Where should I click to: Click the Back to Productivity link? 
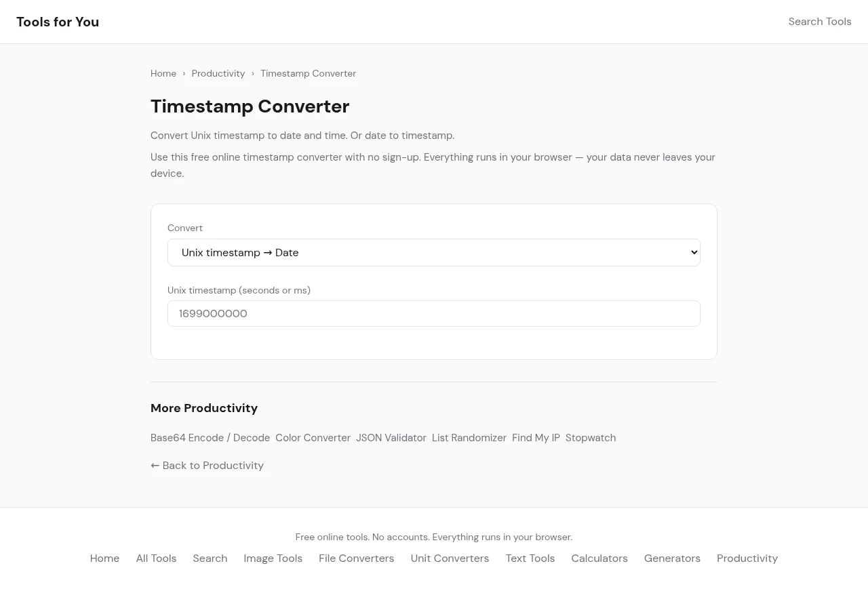point(207,466)
